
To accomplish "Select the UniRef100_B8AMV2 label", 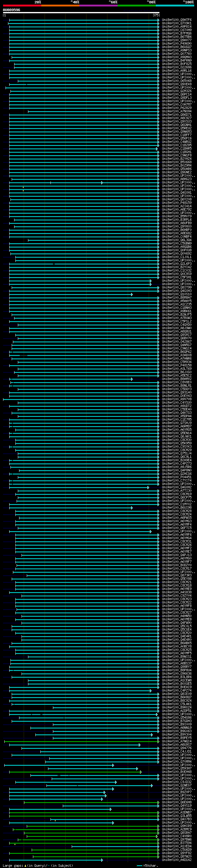I will click(177, 379).
